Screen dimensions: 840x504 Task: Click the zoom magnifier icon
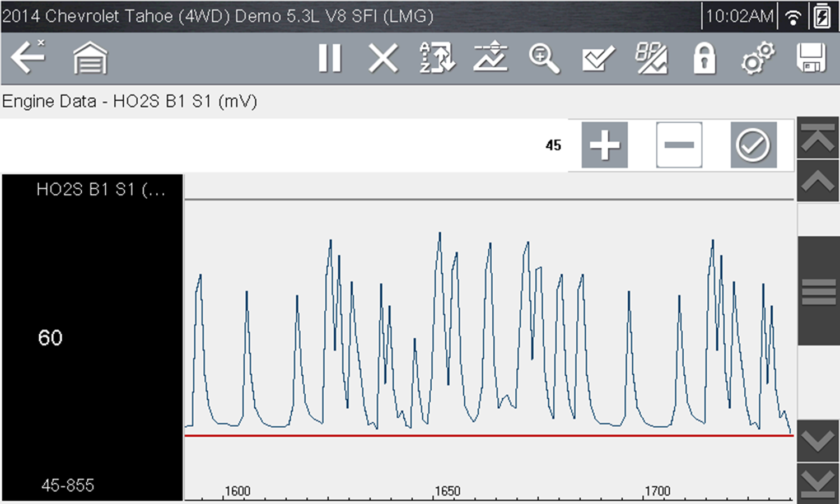pyautogui.click(x=544, y=58)
